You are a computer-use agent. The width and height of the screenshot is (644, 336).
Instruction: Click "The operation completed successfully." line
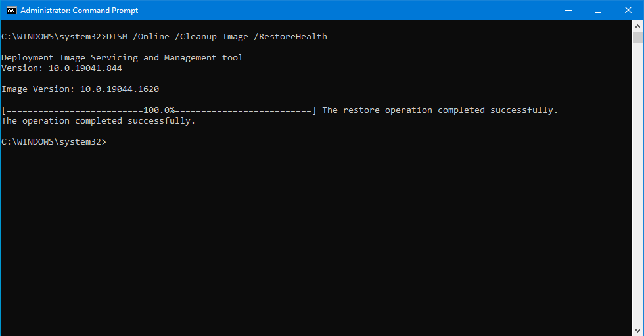(99, 121)
